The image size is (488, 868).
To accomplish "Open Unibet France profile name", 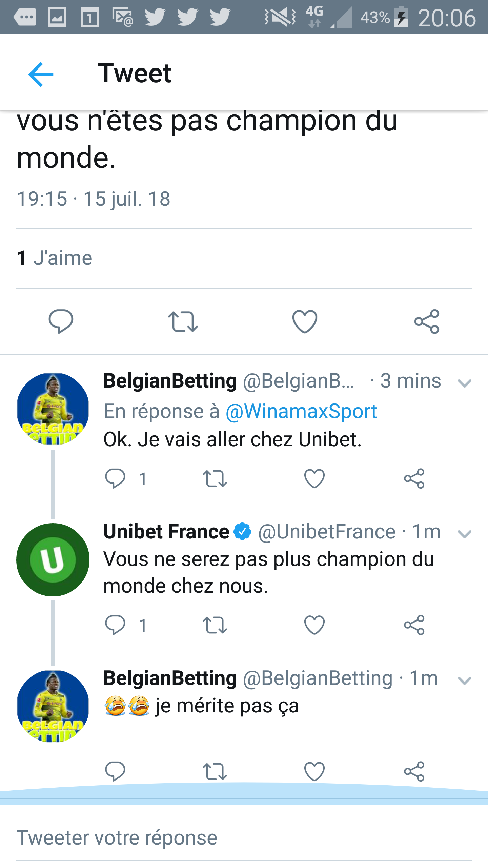I will click(166, 531).
